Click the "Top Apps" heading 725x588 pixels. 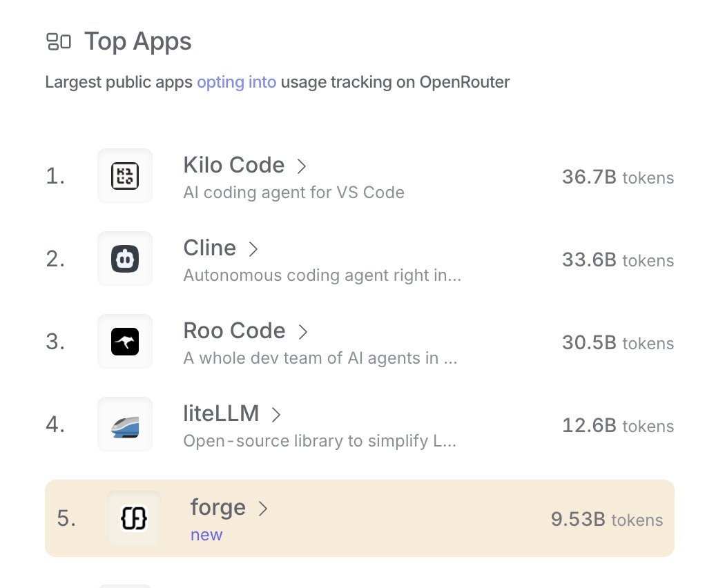coord(138,41)
